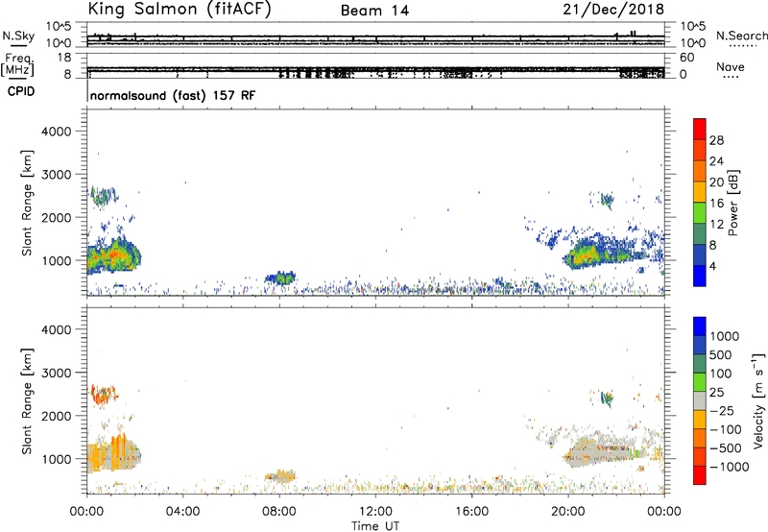Click the 24 label on Power colorbar
The height and width of the screenshot is (532, 768).
tap(716, 161)
